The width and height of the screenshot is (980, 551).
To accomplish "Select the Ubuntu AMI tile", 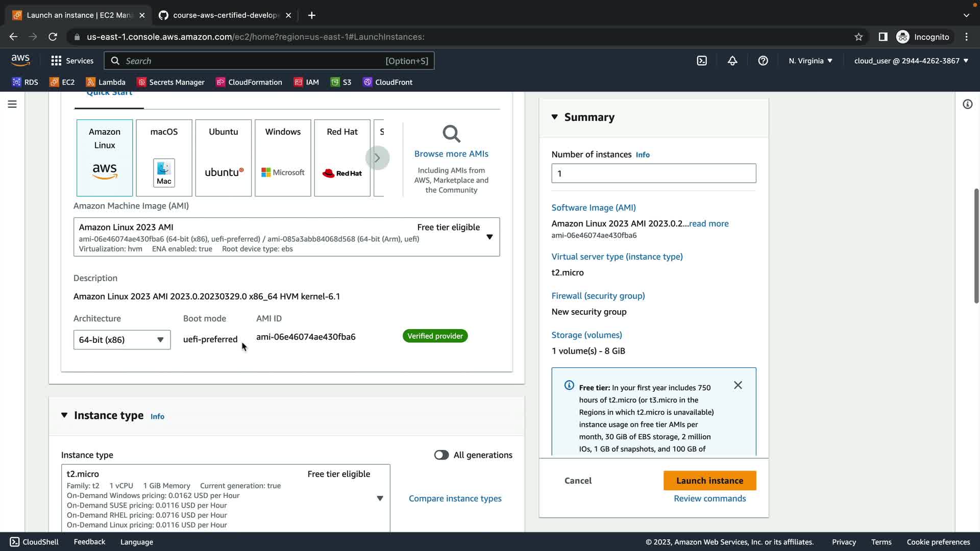I will [x=223, y=158].
